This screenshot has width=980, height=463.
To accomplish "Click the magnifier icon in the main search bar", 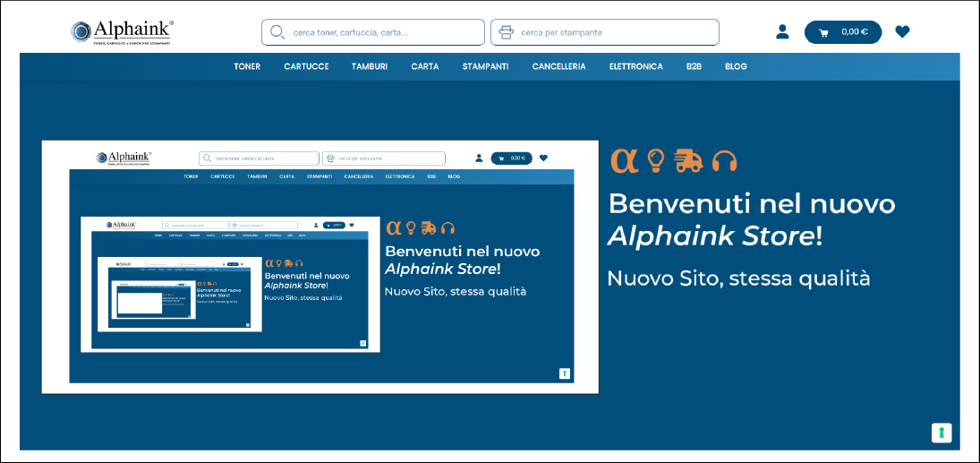I will 277,32.
